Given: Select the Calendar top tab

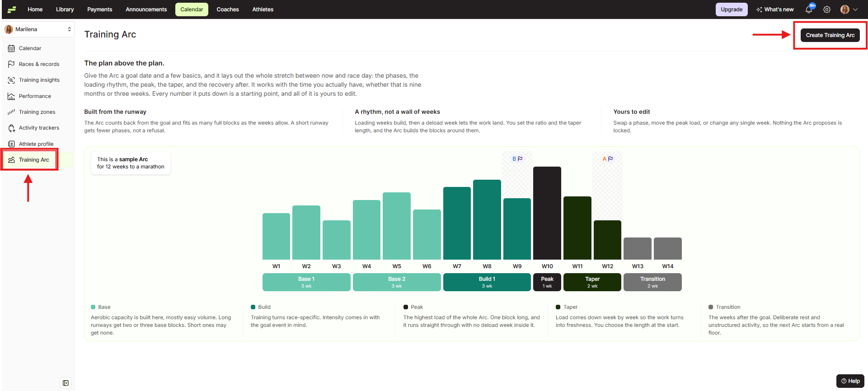Looking at the screenshot, I should (x=192, y=9).
